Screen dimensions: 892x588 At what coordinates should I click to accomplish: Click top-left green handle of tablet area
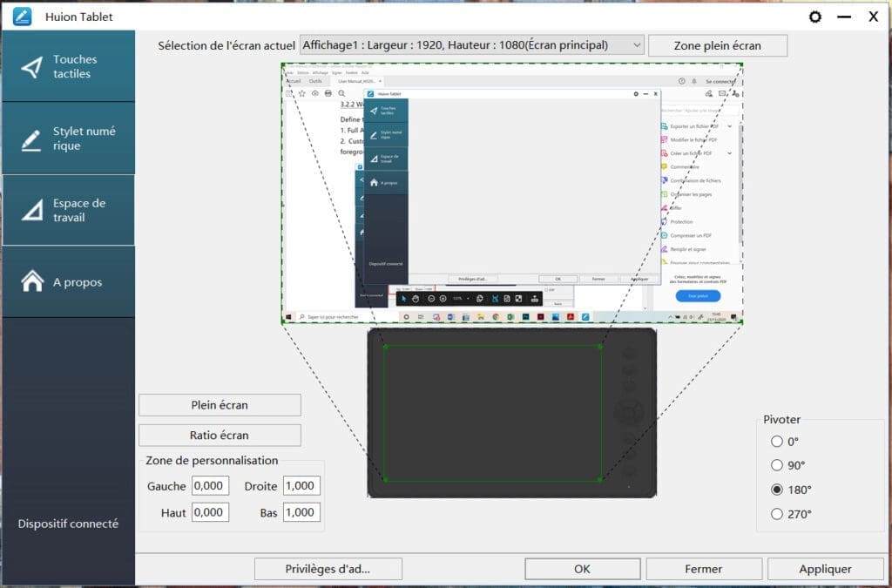coord(385,346)
